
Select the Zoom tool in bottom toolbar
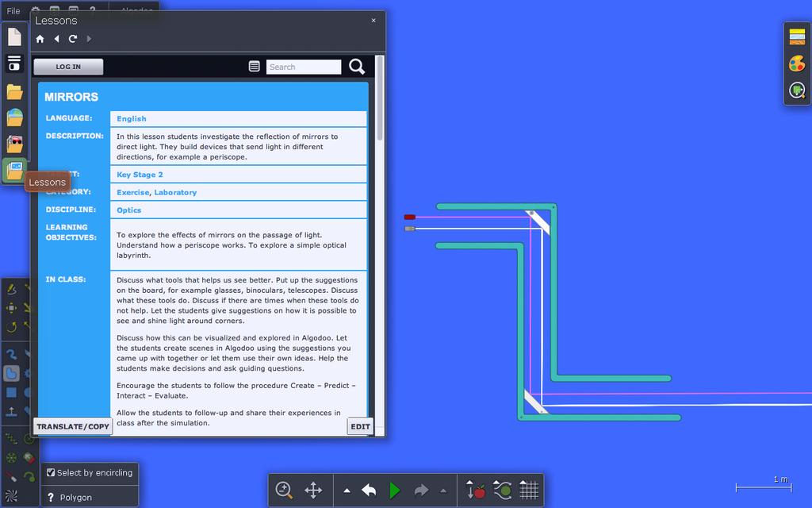point(284,490)
